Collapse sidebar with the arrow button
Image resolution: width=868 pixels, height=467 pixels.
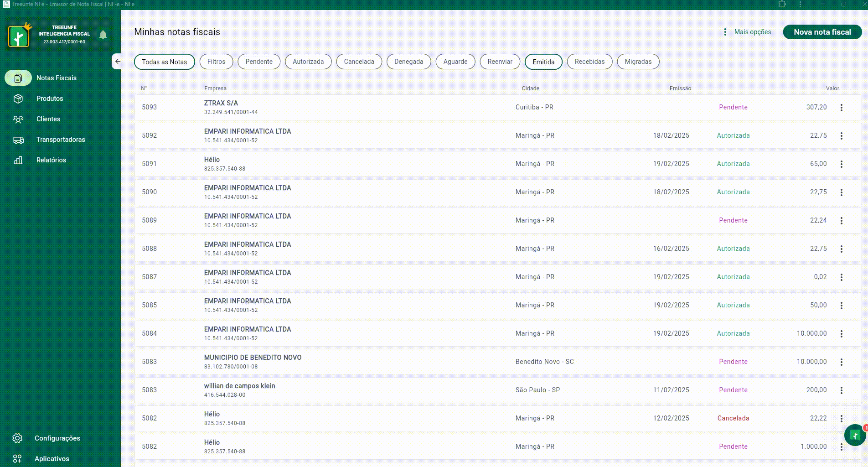click(117, 62)
